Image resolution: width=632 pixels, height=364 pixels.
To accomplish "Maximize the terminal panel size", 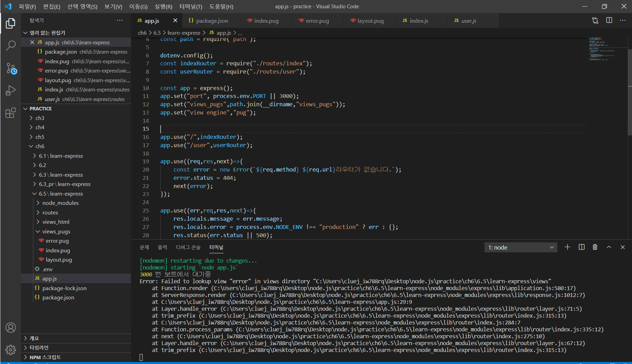I will (x=609, y=247).
